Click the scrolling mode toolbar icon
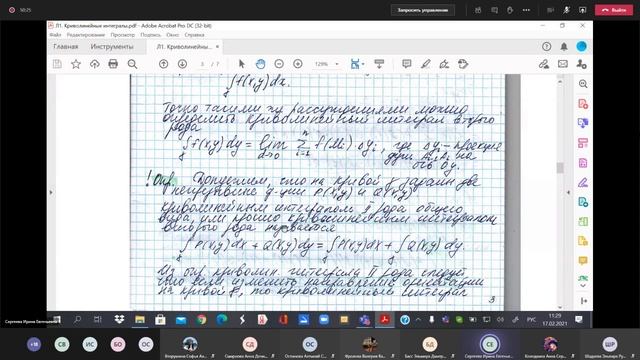Viewport: 640px width, 360px height. (379, 64)
